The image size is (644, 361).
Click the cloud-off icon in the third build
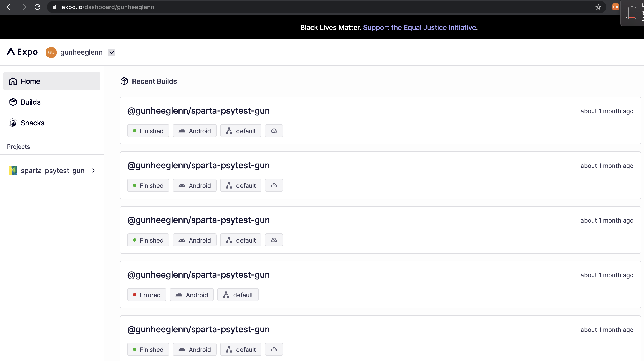274,240
